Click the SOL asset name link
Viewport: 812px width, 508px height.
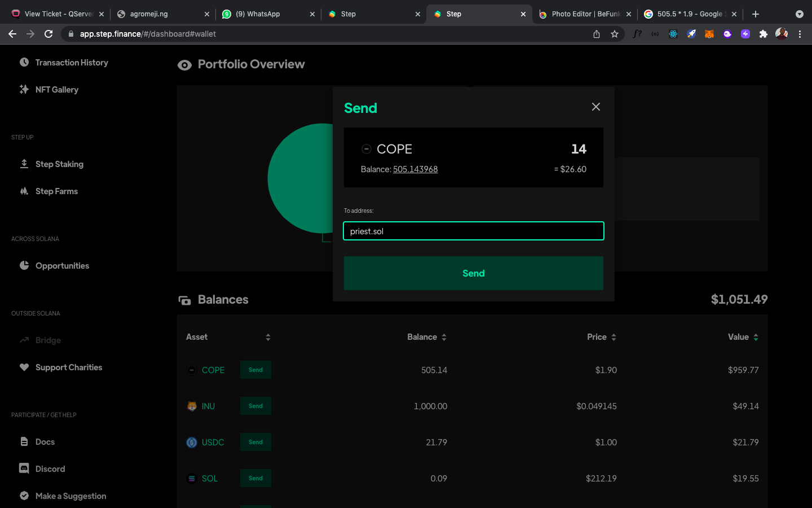pos(210,479)
